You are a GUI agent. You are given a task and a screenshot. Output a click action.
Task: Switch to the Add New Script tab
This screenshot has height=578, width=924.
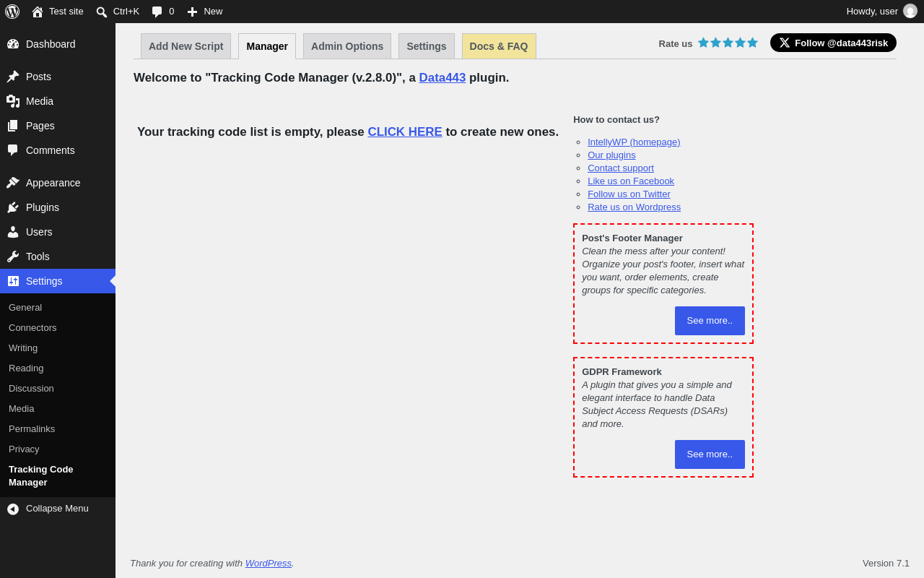click(x=186, y=46)
